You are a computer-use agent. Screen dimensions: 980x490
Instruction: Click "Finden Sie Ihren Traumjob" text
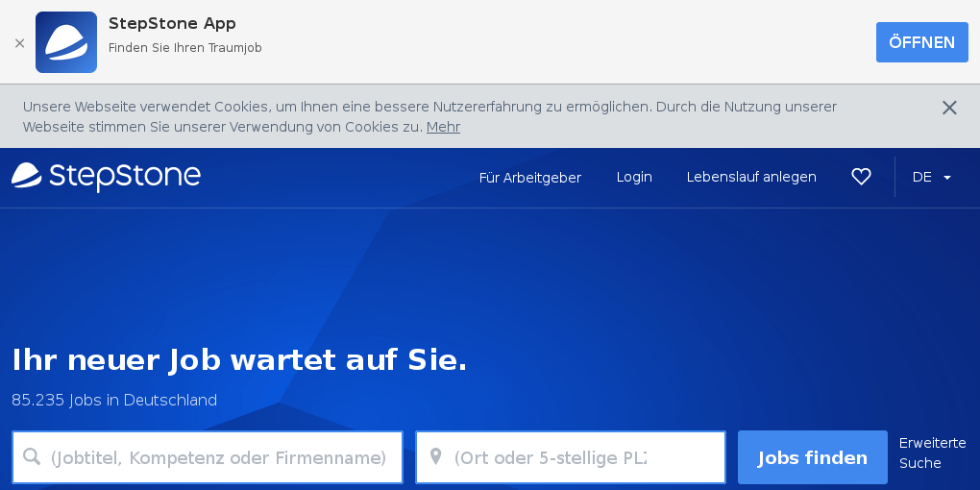point(185,48)
